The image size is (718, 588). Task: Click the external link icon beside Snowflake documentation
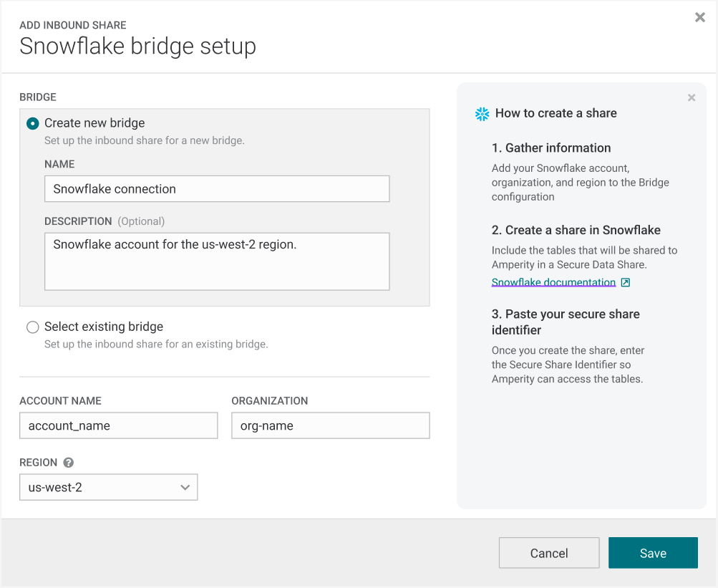point(625,283)
